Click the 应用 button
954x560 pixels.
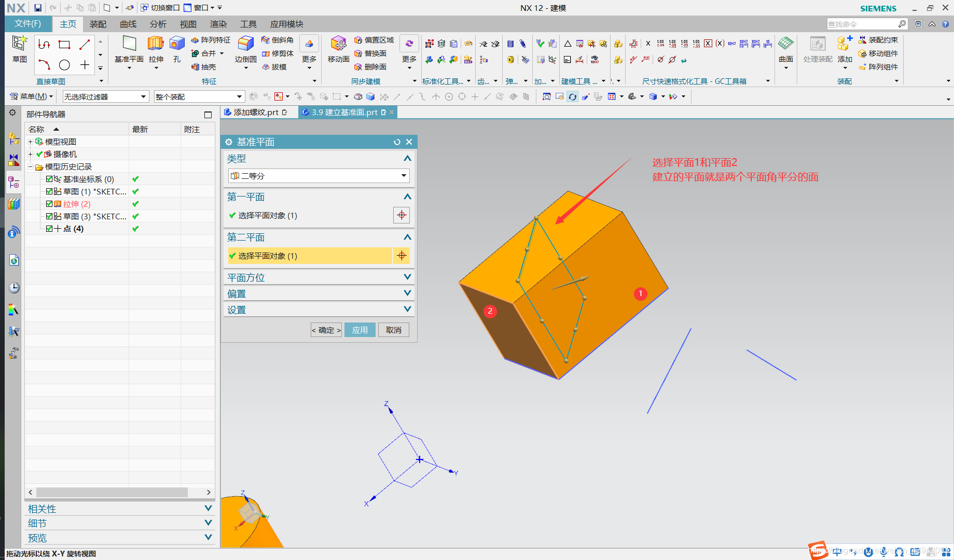point(360,330)
